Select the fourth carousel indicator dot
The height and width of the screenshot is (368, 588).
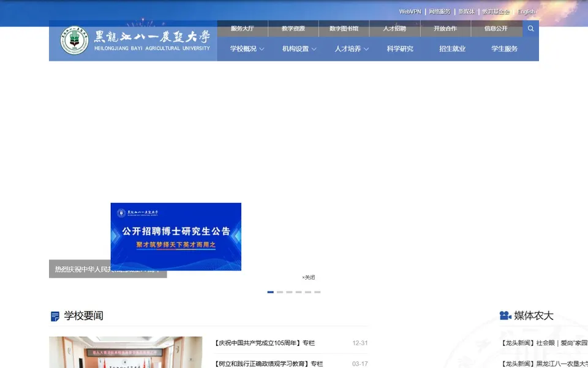coord(298,292)
